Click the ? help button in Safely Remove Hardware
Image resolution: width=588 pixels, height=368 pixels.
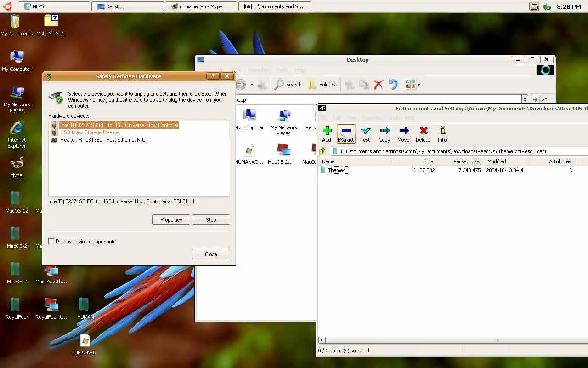[212, 76]
